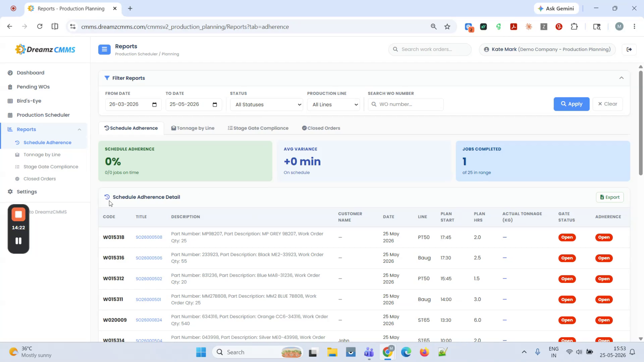Switch to Stage Gate Compliance tab
Screen dimensions: 644x362
(258, 128)
